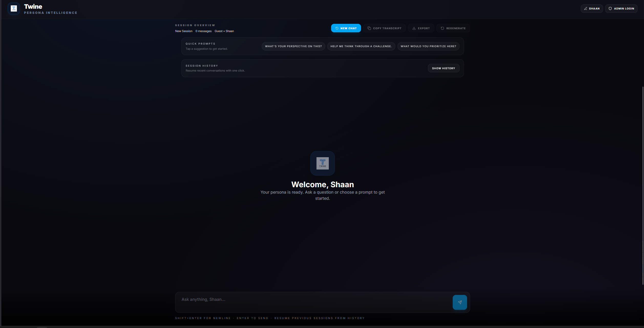Click the page vertical scrollbar
The width and height of the screenshot is (644, 328).
click(x=643, y=185)
